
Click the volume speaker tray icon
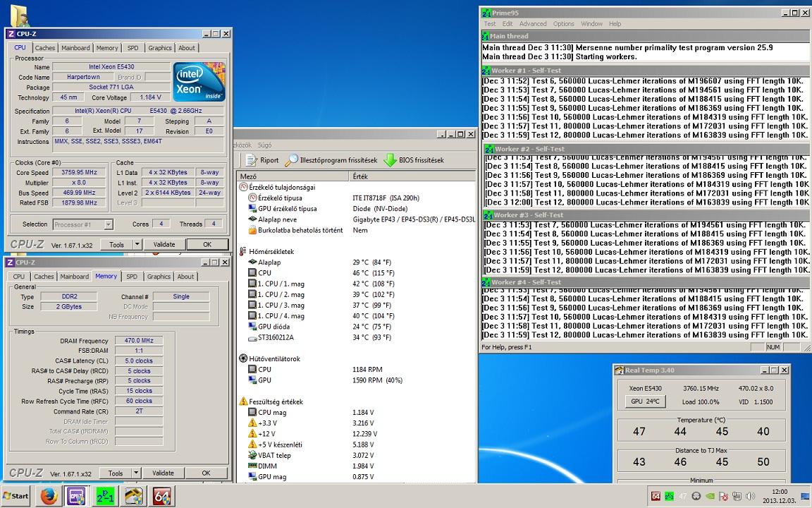[x=751, y=496]
